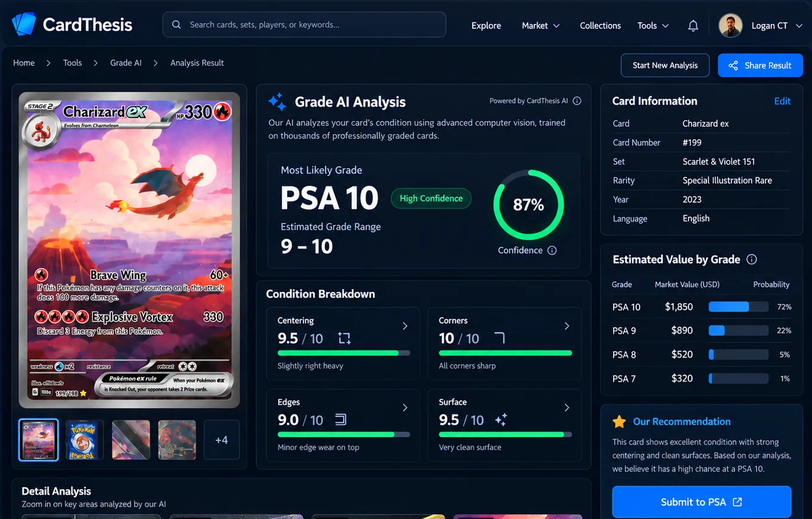
Task: Open the Collections menu item
Action: [x=600, y=26]
